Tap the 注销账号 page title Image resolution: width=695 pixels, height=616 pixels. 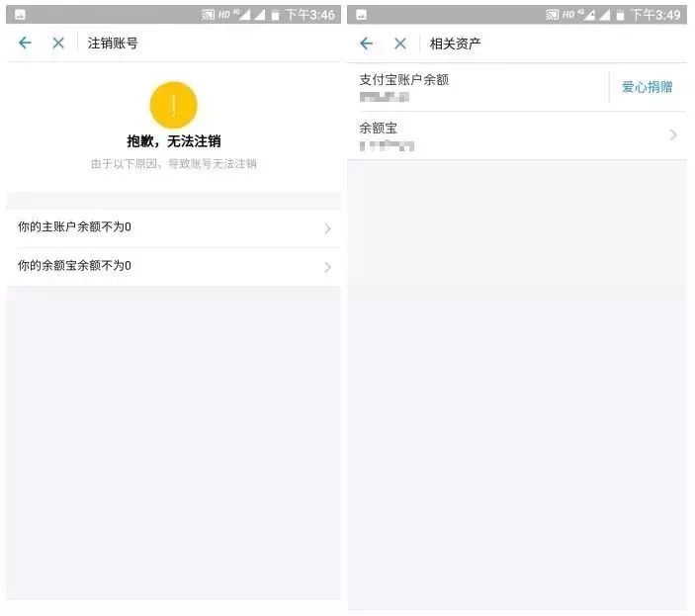click(x=113, y=44)
